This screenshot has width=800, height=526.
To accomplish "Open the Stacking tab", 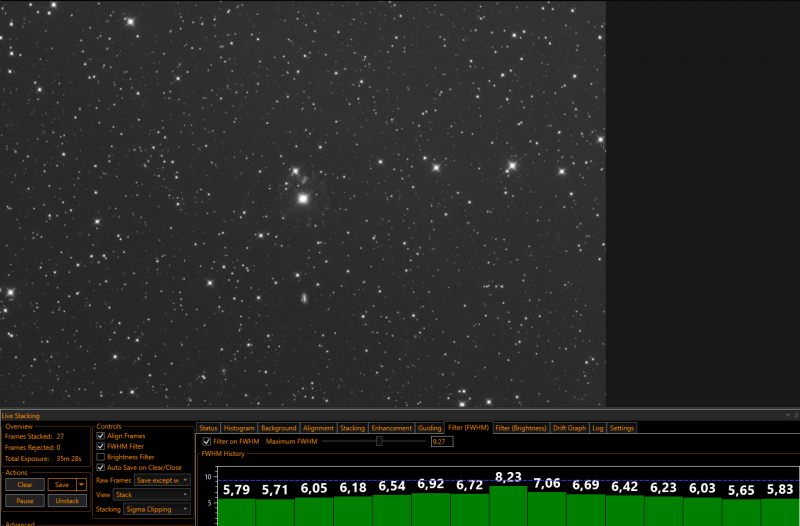I will [x=353, y=428].
